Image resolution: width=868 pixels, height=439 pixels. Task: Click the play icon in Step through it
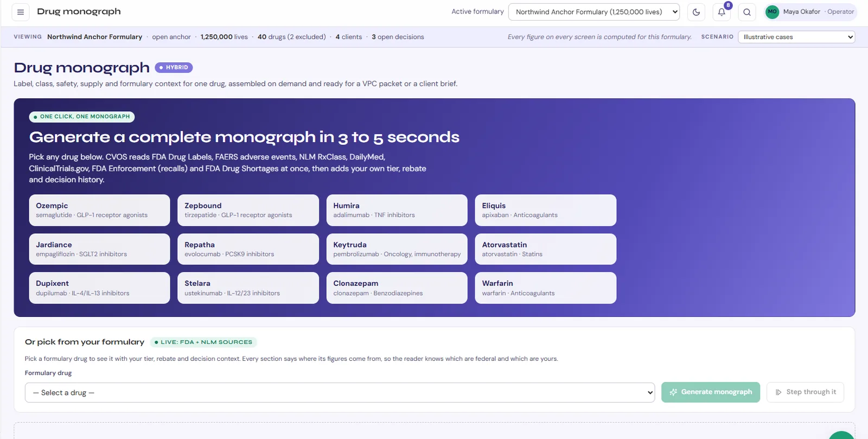[778, 392]
